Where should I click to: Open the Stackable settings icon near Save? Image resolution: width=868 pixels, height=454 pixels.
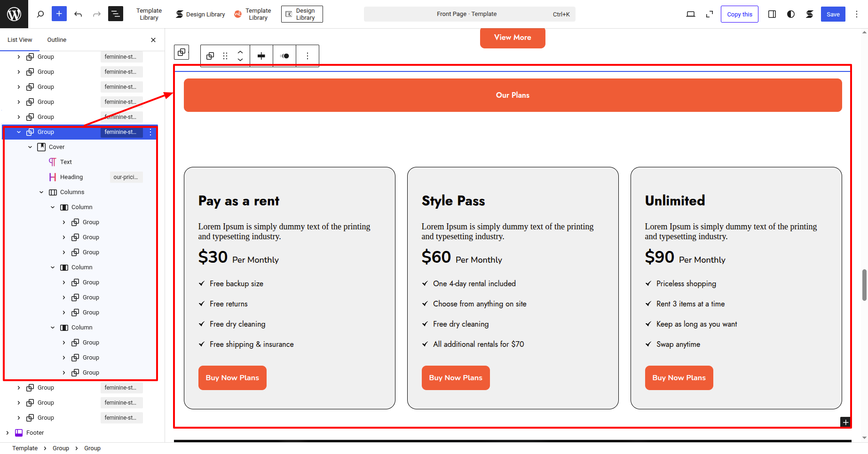(809, 14)
